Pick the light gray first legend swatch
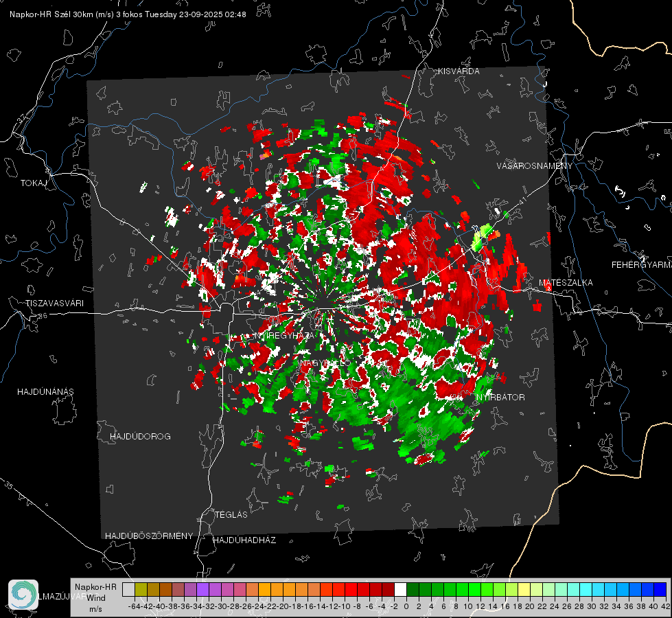672x618 pixels. [128, 589]
